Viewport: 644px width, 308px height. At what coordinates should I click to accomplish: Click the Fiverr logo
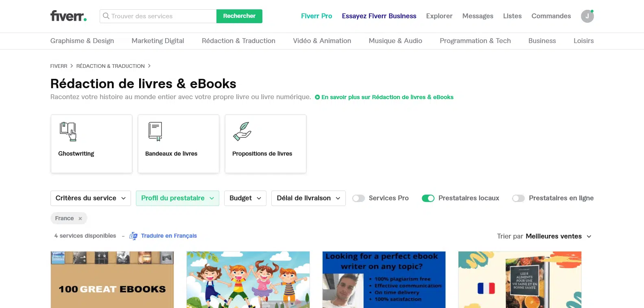point(68,16)
